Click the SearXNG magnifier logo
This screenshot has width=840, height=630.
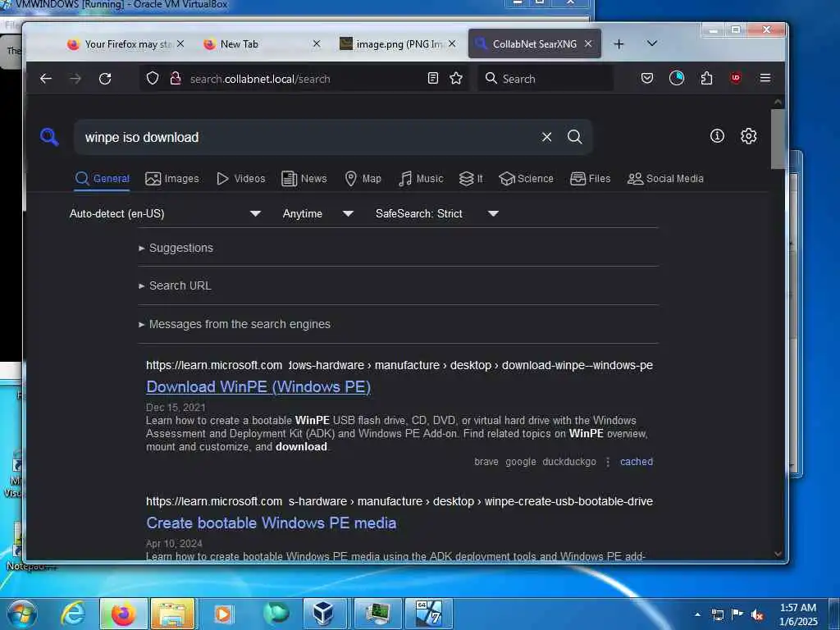pos(49,137)
